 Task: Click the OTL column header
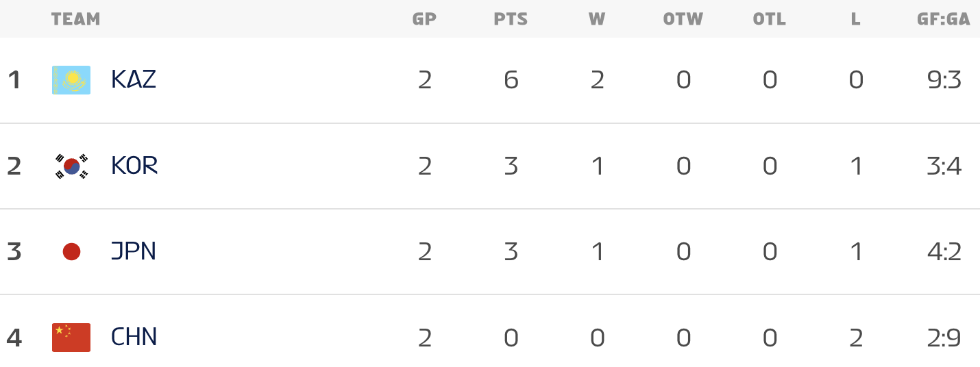pos(770,19)
